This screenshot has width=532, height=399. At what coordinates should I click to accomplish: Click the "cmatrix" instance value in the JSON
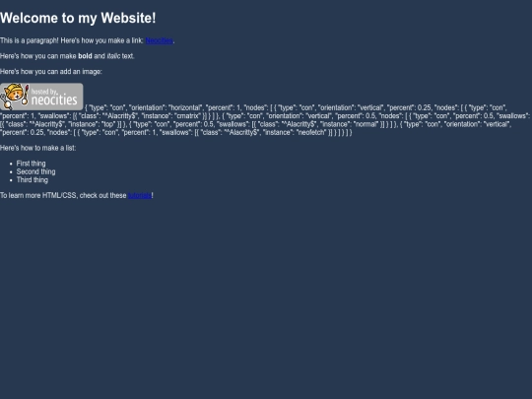pyautogui.click(x=187, y=116)
